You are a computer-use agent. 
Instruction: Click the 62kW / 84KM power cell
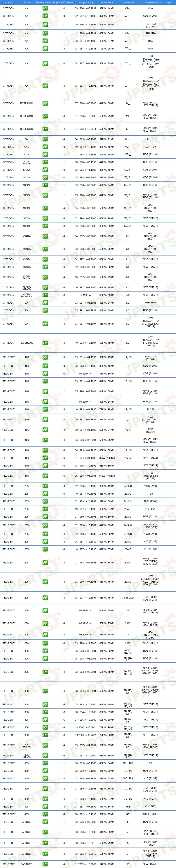point(107,542)
